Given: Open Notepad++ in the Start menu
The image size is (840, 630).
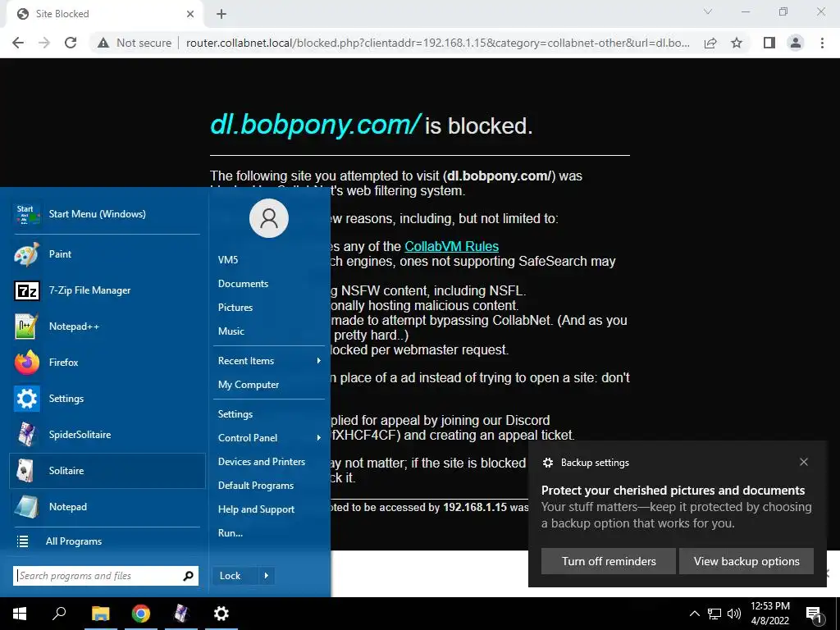Looking at the screenshot, I should point(107,326).
